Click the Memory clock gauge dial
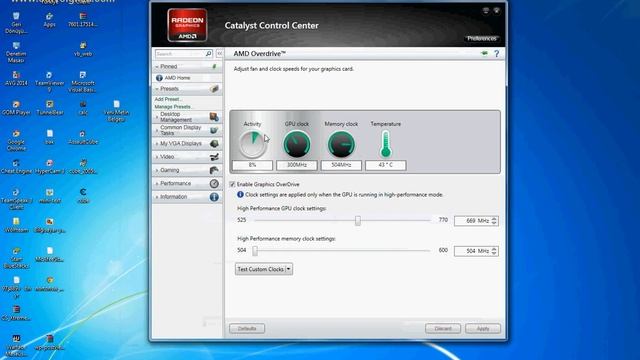This screenshot has width=640, height=360. pyautogui.click(x=341, y=144)
